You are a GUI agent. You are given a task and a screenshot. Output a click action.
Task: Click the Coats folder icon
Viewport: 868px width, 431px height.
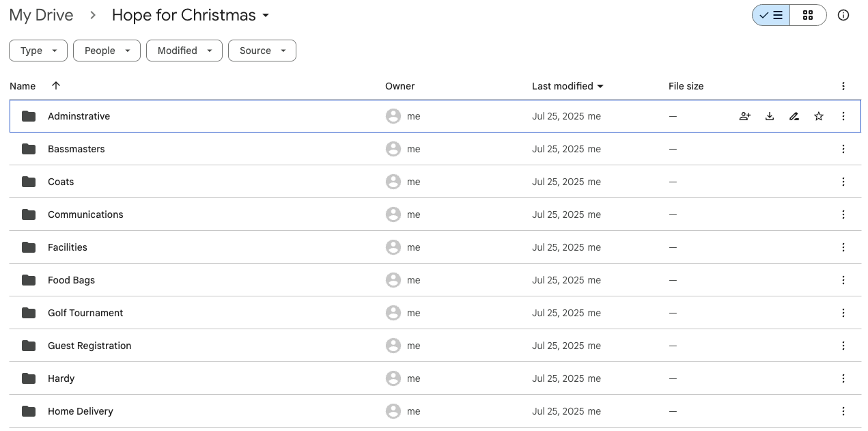[x=29, y=182]
